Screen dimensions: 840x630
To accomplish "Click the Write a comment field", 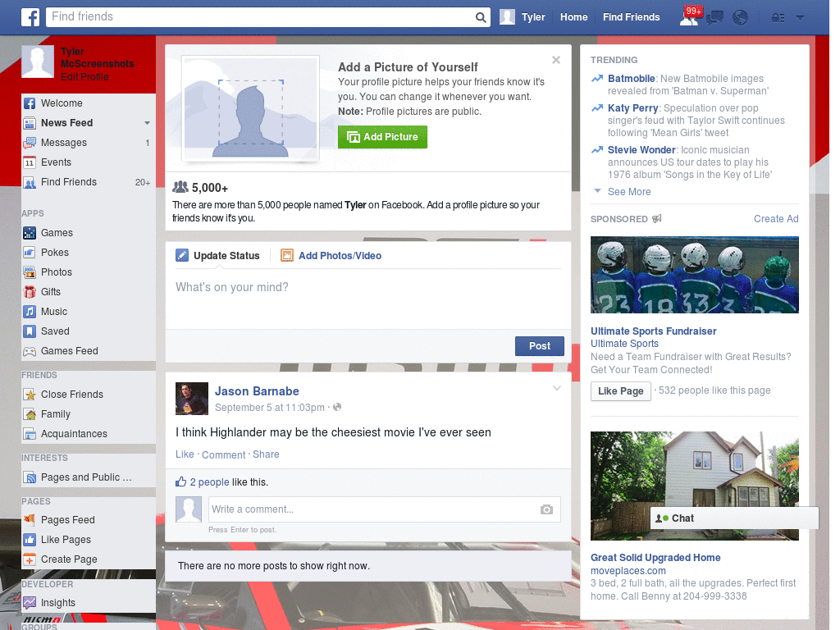I will pos(374,509).
